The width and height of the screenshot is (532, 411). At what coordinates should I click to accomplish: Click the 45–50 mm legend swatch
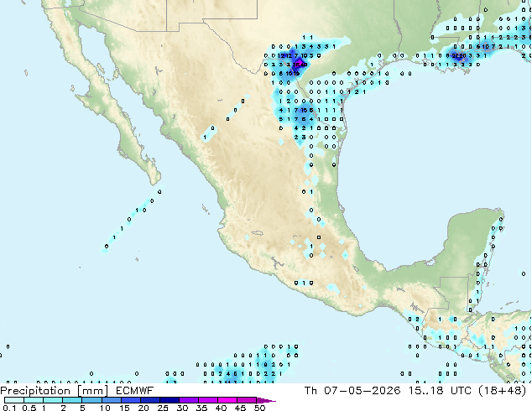tap(247, 400)
